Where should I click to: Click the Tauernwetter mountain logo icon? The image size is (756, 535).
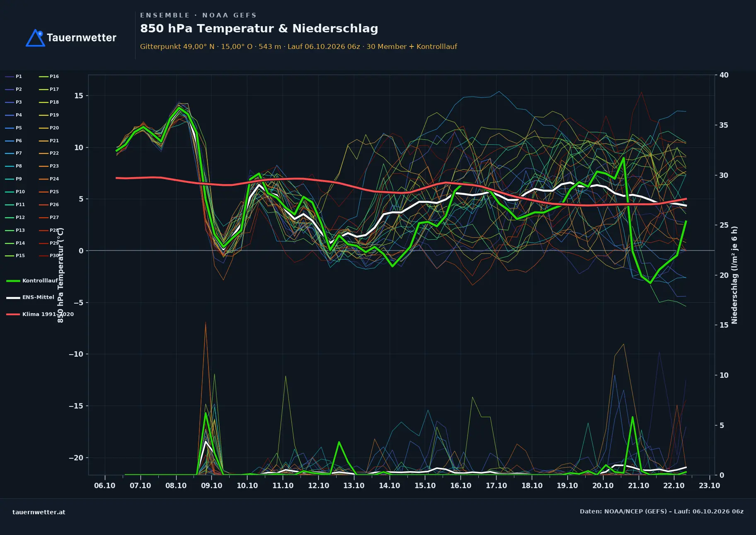35,38
